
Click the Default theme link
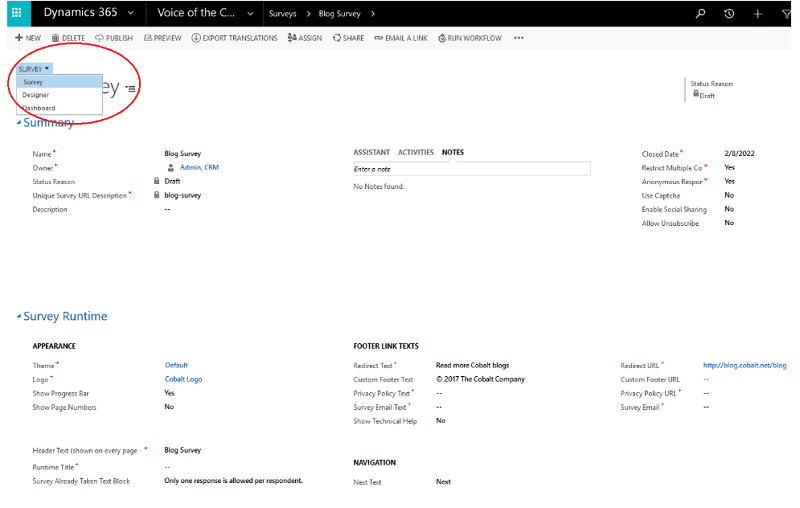point(177,365)
